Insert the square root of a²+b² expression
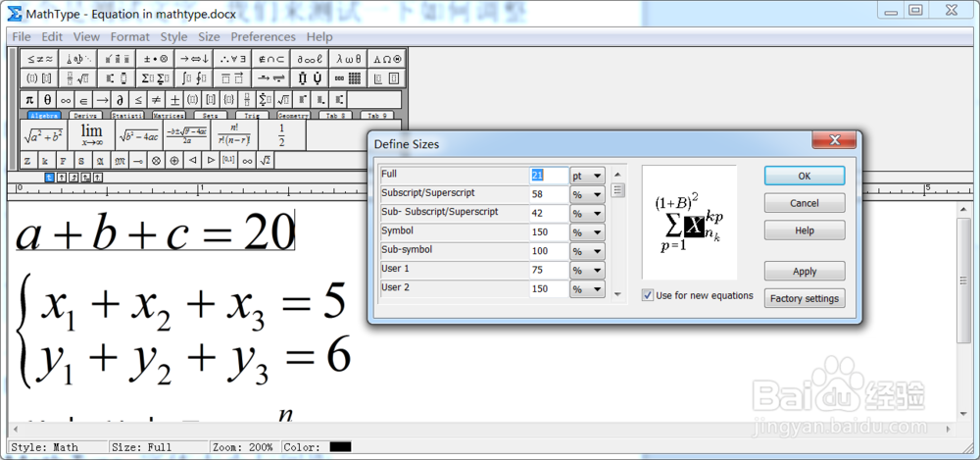The width and height of the screenshot is (980, 460). tap(44, 134)
